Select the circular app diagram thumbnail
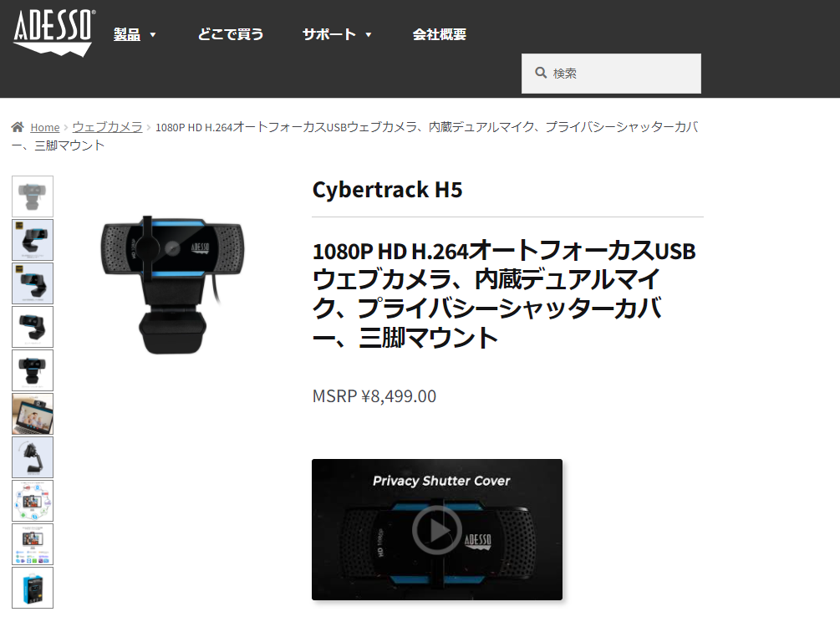This screenshot has width=840, height=617. pos(33,501)
